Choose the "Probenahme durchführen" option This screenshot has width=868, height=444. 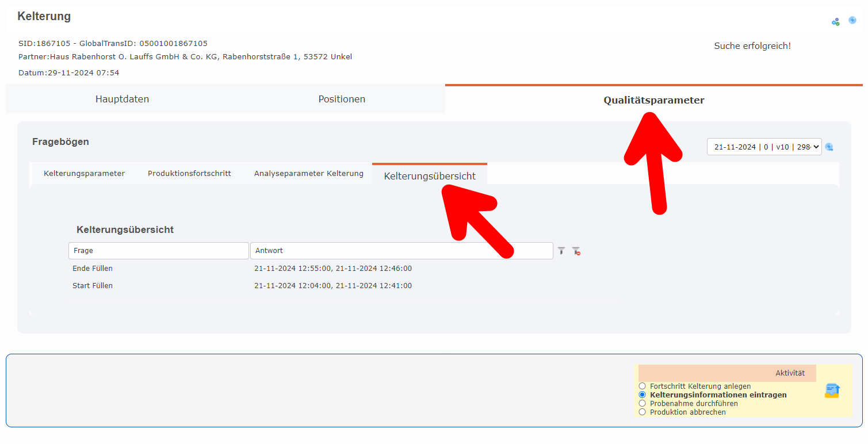click(x=642, y=403)
